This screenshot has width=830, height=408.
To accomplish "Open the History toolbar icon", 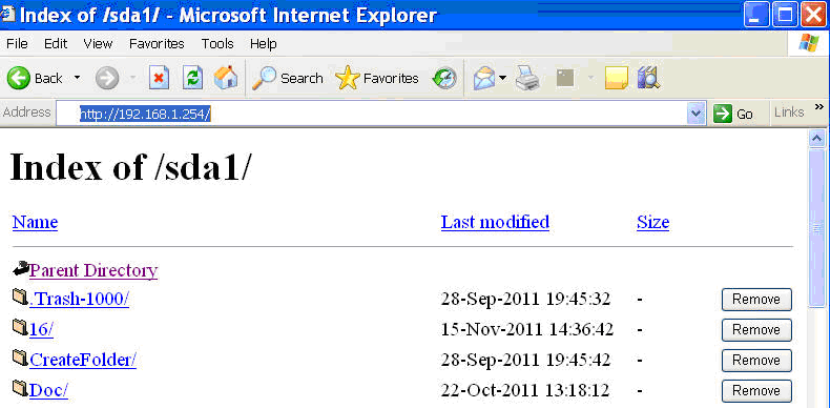I will 445,78.
